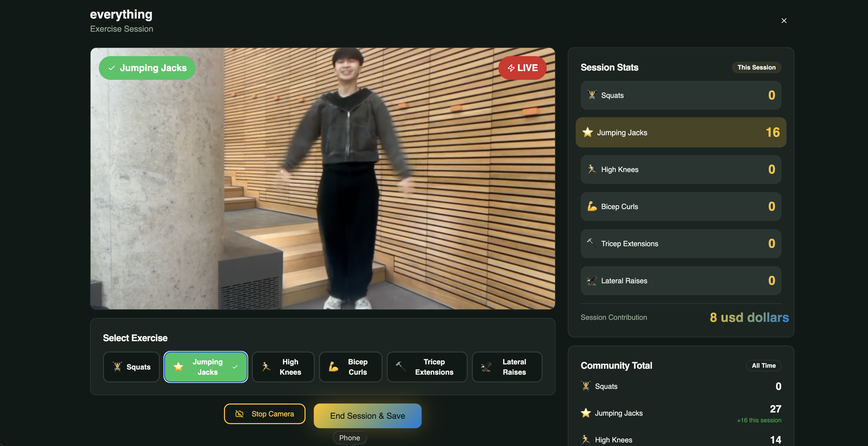
Task: Click the 8 usd dollars gradient contribution text
Action: pos(749,317)
